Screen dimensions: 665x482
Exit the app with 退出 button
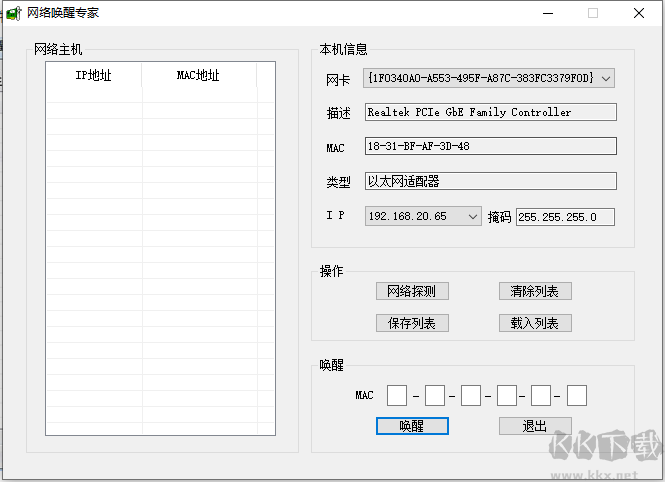535,426
